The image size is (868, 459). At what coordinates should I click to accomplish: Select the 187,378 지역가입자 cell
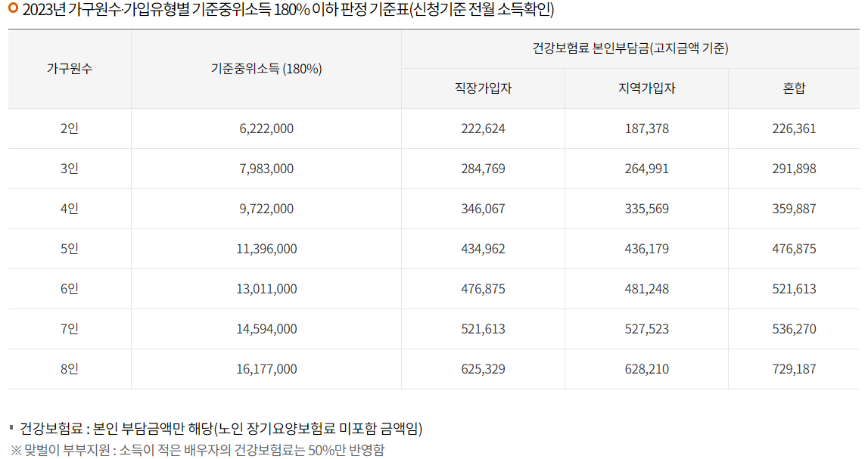[x=646, y=129]
